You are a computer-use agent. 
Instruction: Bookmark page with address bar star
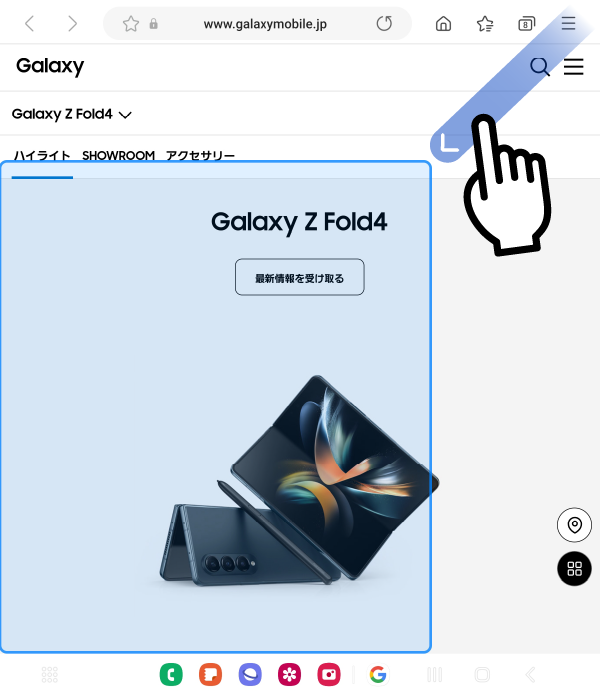click(x=131, y=24)
